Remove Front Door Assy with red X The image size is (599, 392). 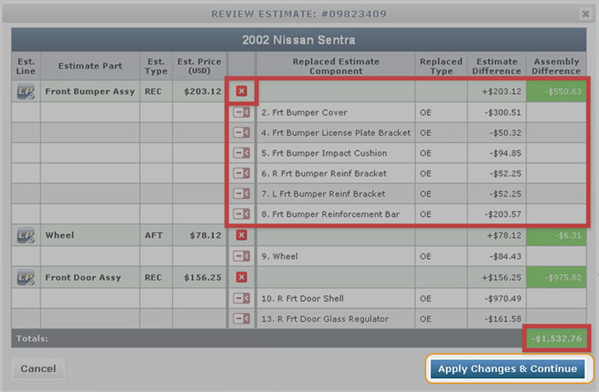coord(241,277)
